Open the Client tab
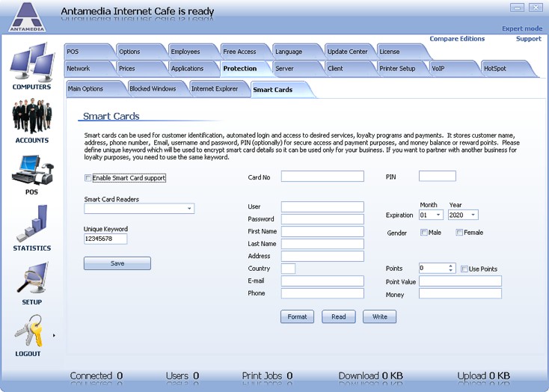Viewport: 549px width, 392px height. coord(350,69)
